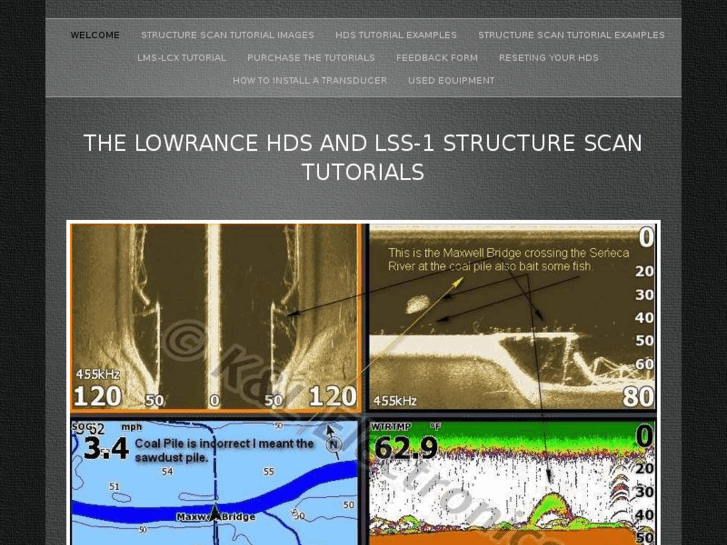The image size is (727, 545).
Task: Click the Lowrance HDS tutorials page heading
Action: coord(363,157)
